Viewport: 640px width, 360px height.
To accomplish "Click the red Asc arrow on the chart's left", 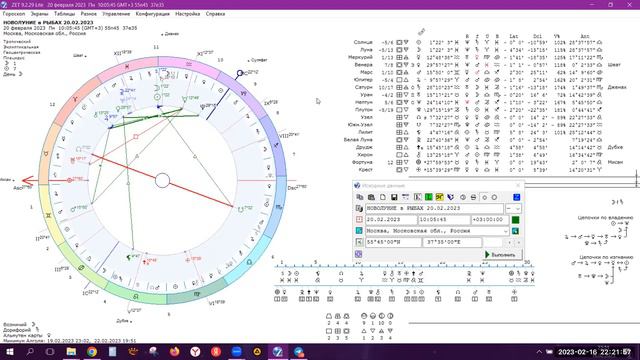I will [x=29, y=180].
